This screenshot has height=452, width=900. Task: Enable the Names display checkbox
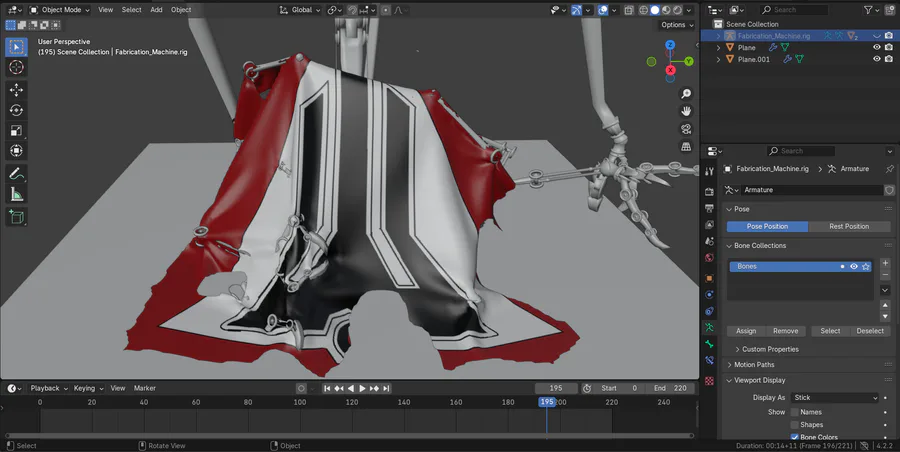[x=795, y=412]
